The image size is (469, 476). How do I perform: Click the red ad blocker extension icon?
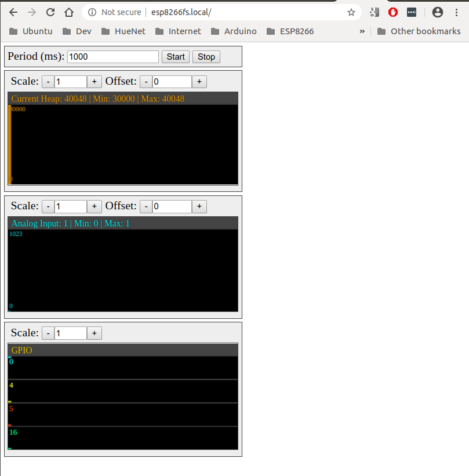tap(393, 12)
